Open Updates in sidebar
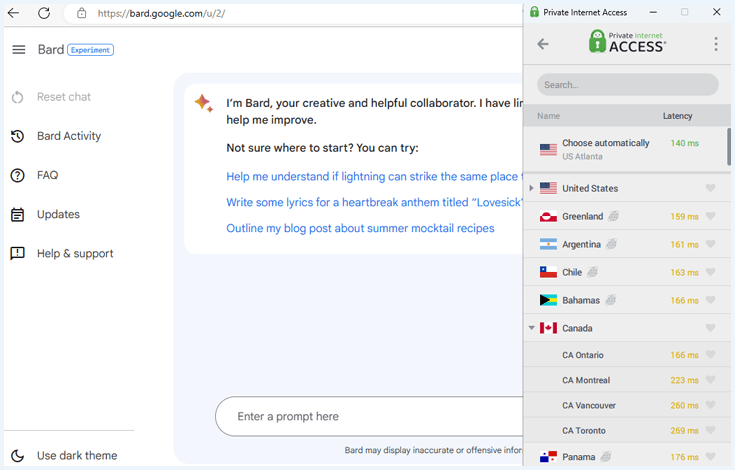This screenshot has width=735, height=470. coord(58,215)
